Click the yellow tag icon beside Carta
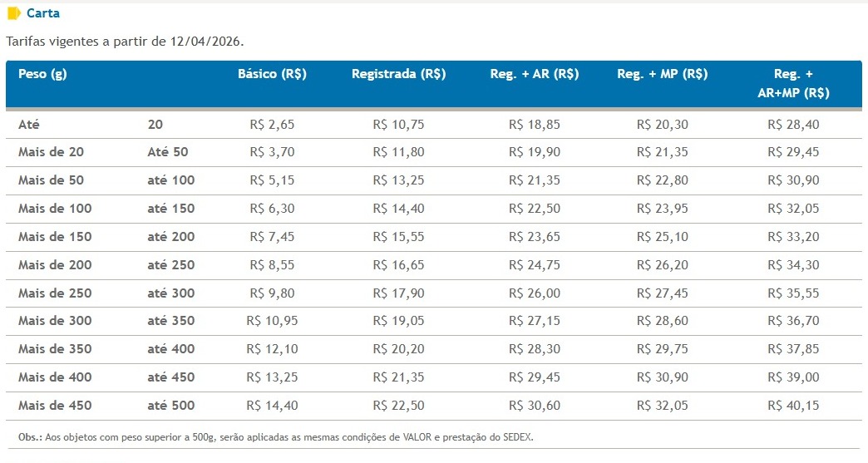 (13, 13)
